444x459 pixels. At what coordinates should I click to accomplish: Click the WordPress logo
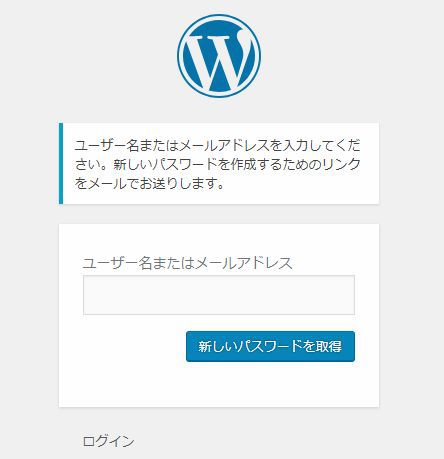click(x=219, y=56)
